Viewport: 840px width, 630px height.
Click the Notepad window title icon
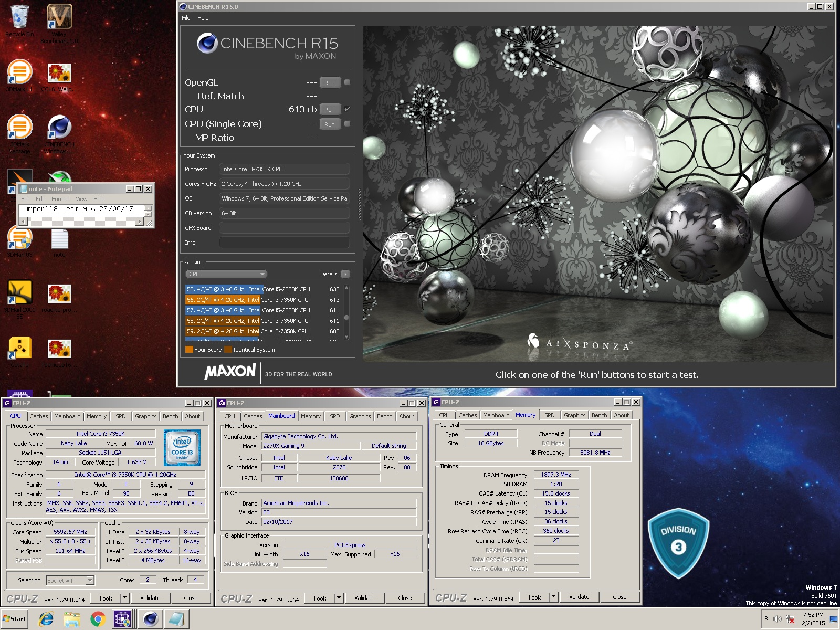coord(23,189)
